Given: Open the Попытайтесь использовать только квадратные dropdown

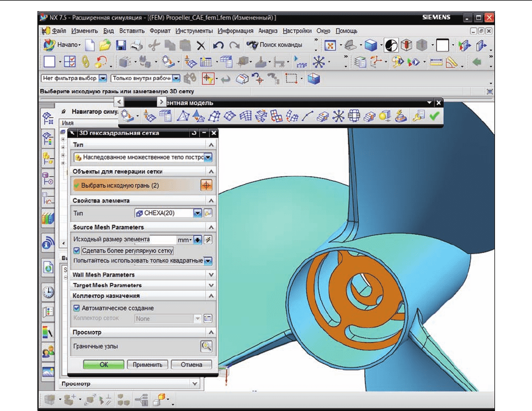Looking at the screenshot, I should point(208,261).
